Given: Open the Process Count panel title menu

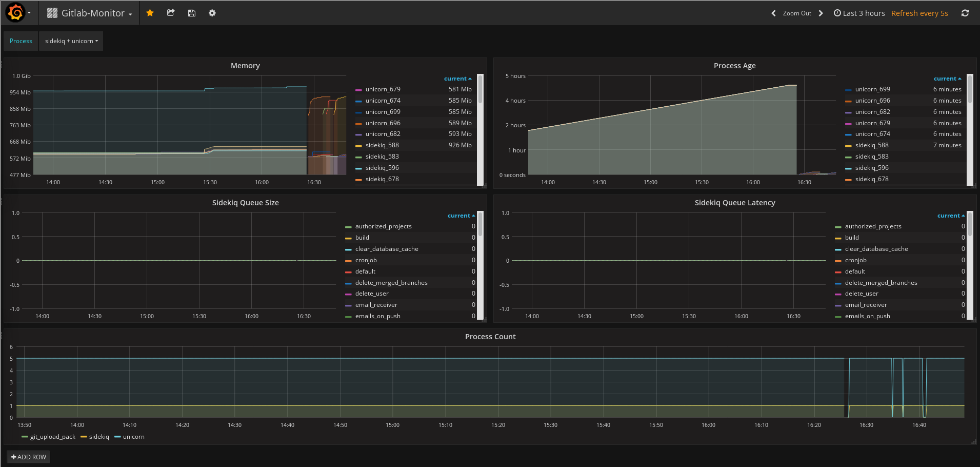Looking at the screenshot, I should tap(490, 337).
